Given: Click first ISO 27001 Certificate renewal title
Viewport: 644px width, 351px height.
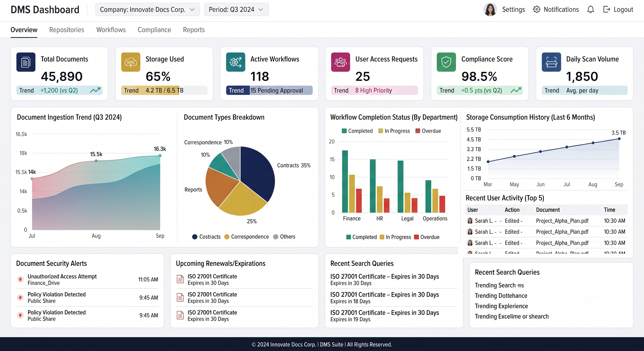Looking at the screenshot, I should click(x=212, y=276).
